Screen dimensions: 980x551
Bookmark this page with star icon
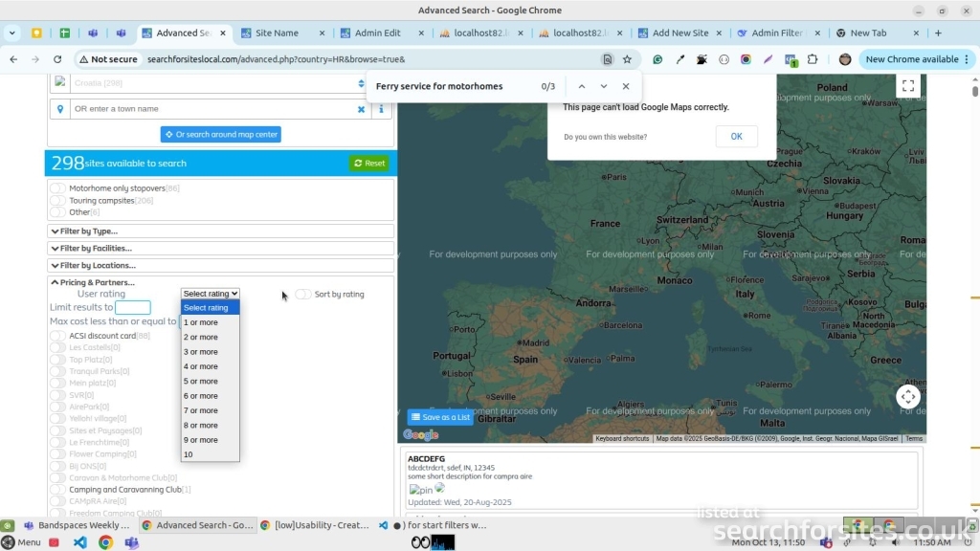[627, 59]
